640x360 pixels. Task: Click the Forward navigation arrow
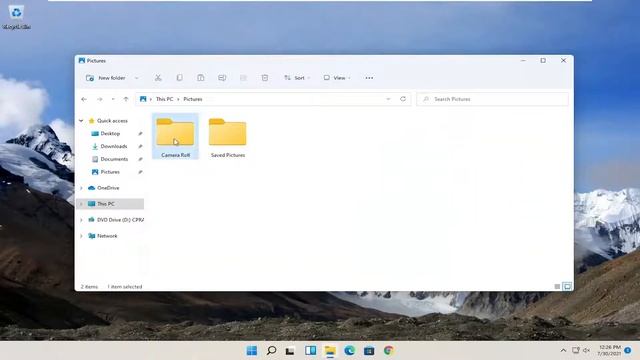pos(100,99)
